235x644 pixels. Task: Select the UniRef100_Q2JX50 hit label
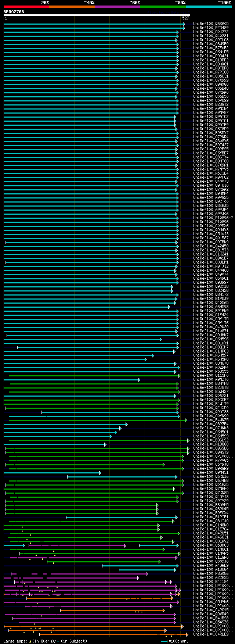(211, 408)
